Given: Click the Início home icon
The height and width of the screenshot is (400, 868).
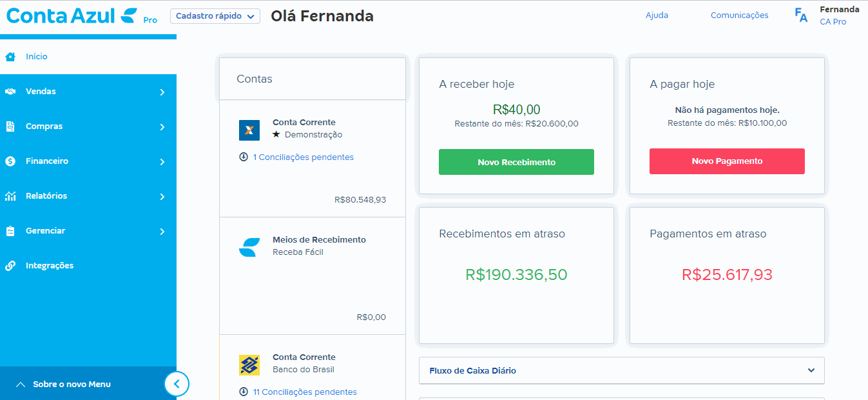Looking at the screenshot, I should pos(10,57).
